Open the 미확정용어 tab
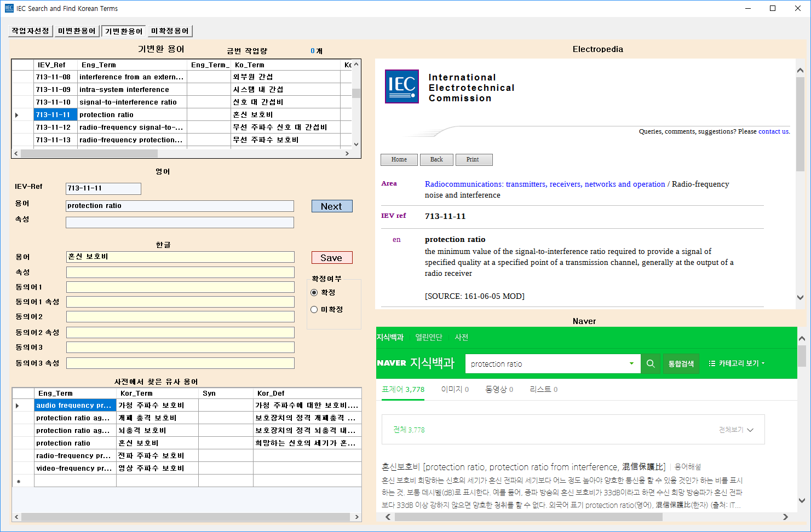The height and width of the screenshot is (532, 811). [x=170, y=31]
